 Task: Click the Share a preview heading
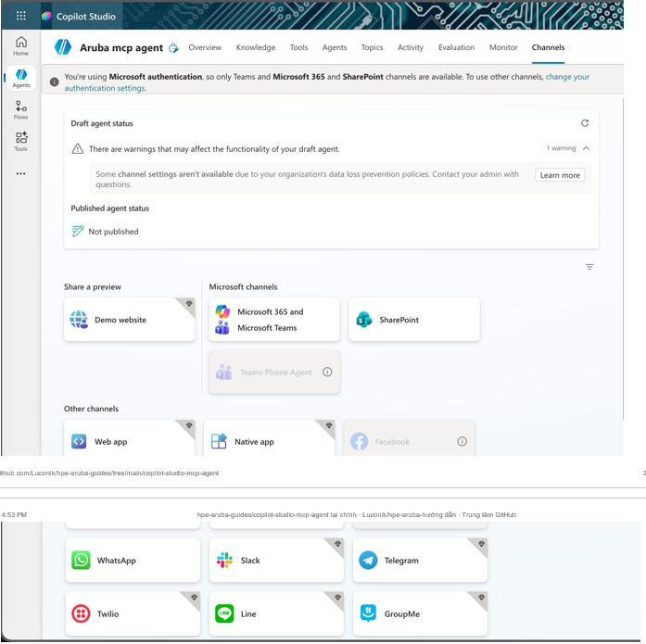(x=93, y=286)
